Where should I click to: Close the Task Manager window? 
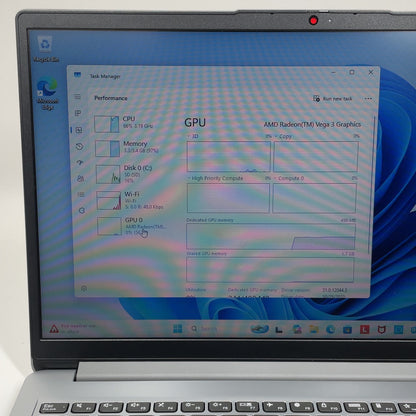[371, 72]
